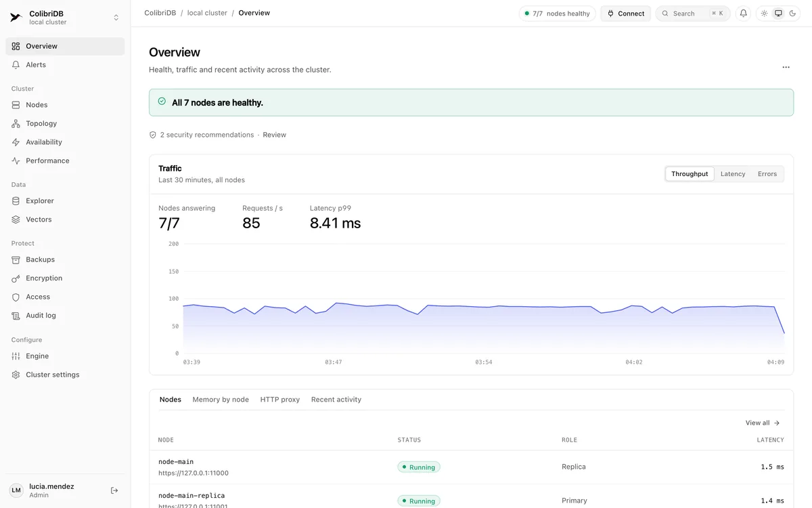Click the 85 requests per second value
812x508 pixels.
tap(251, 223)
